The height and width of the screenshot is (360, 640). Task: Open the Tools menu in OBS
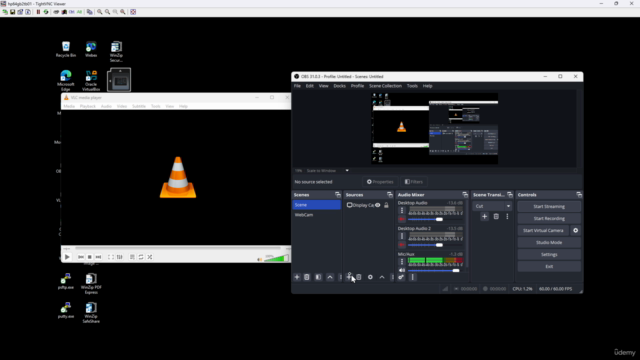412,86
